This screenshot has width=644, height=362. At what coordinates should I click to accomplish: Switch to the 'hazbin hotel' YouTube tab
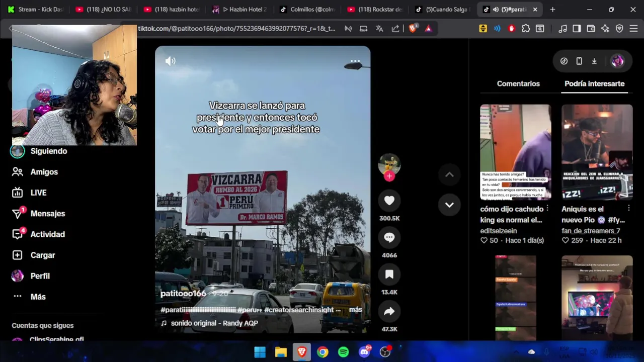[x=171, y=9]
